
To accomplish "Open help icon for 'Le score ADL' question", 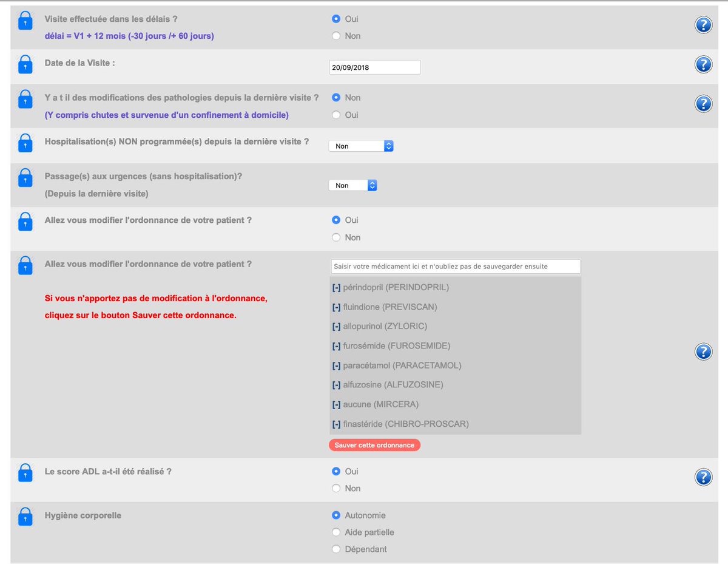I will (703, 477).
